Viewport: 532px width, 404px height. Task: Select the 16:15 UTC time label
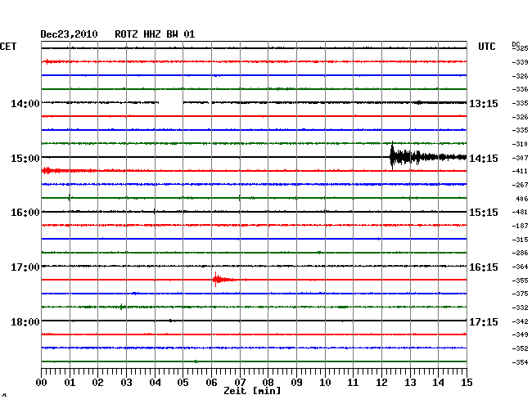coord(484,267)
